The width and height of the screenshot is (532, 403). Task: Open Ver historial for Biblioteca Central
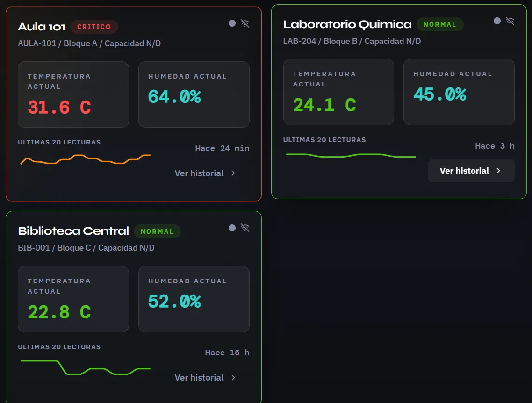point(205,378)
